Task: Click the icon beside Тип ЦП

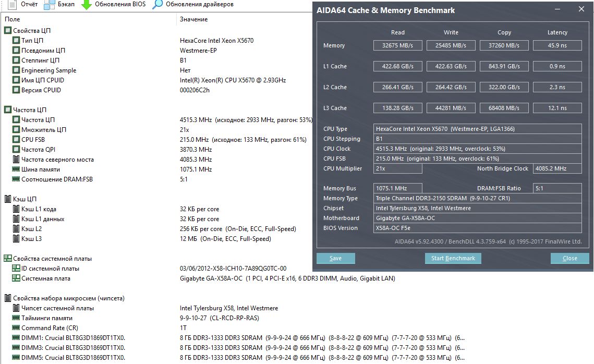Action: pos(16,40)
